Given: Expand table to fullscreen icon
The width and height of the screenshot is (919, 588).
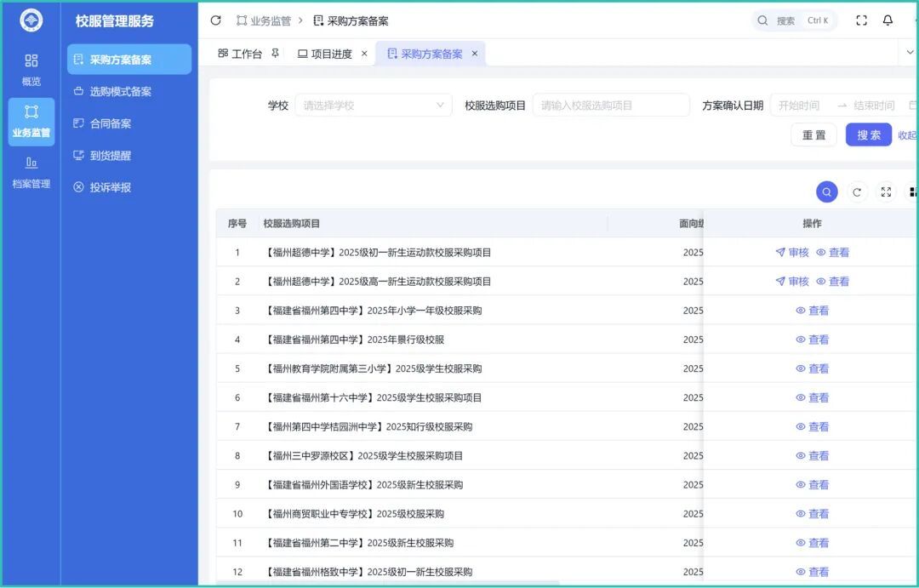Looking at the screenshot, I should pos(886,192).
